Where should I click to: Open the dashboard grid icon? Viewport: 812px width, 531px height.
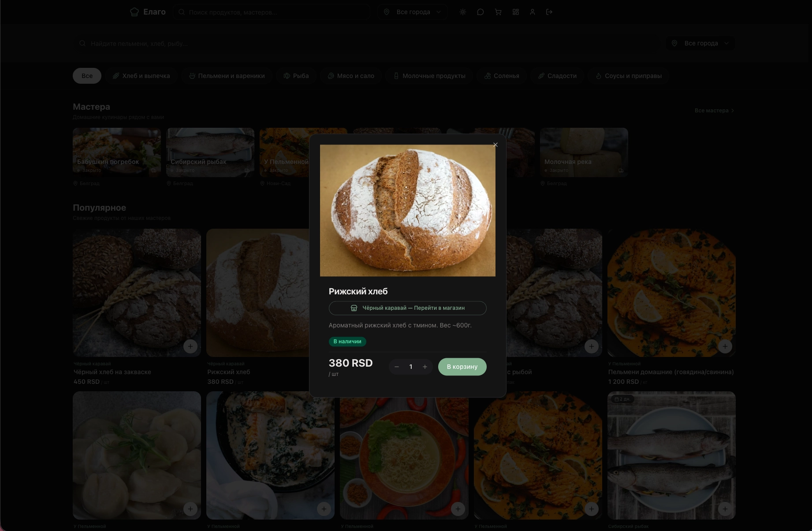tap(516, 12)
